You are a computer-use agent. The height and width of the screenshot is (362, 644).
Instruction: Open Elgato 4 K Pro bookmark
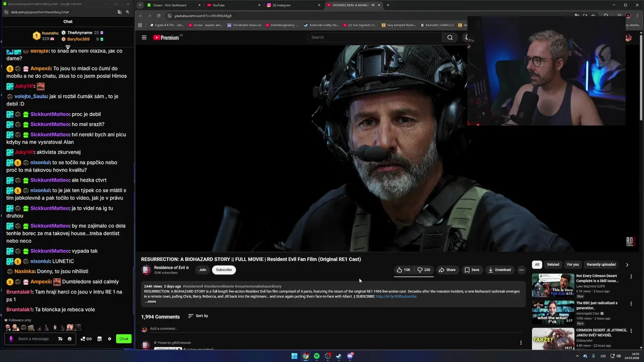pyautogui.click(x=167, y=25)
